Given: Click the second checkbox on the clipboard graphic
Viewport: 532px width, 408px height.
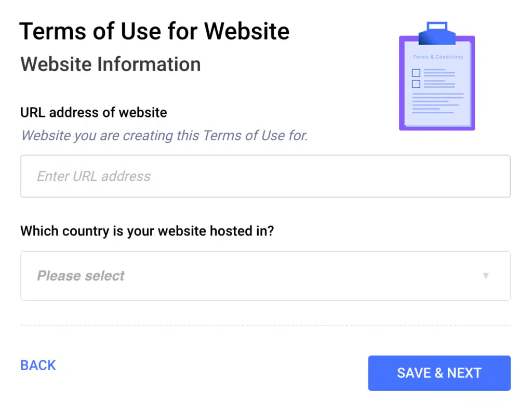Looking at the screenshot, I should [x=416, y=84].
